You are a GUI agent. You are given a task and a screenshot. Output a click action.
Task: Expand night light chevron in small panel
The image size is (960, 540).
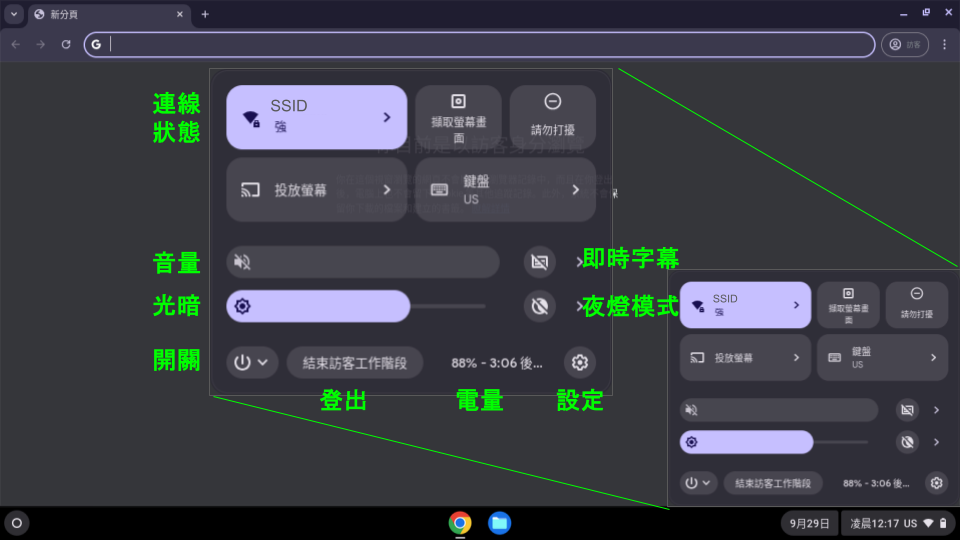click(936, 442)
